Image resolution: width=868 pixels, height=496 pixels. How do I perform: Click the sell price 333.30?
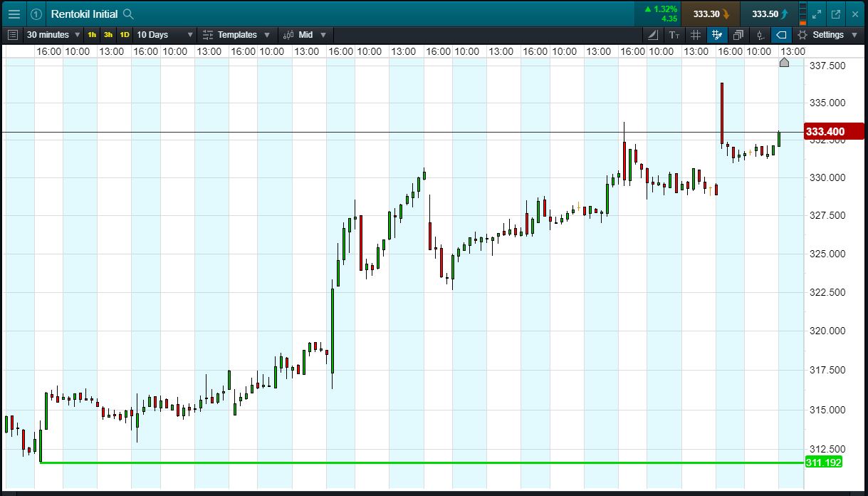pyautogui.click(x=711, y=14)
